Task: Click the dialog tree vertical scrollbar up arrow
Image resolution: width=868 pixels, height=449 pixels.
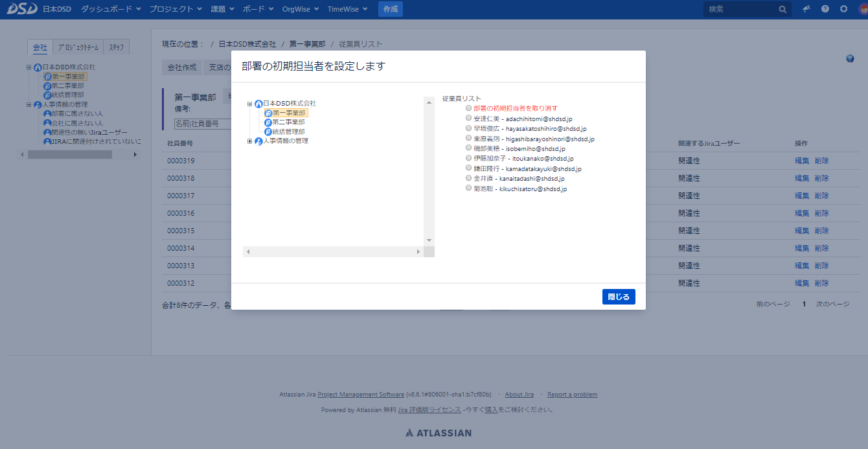Action: tap(429, 102)
